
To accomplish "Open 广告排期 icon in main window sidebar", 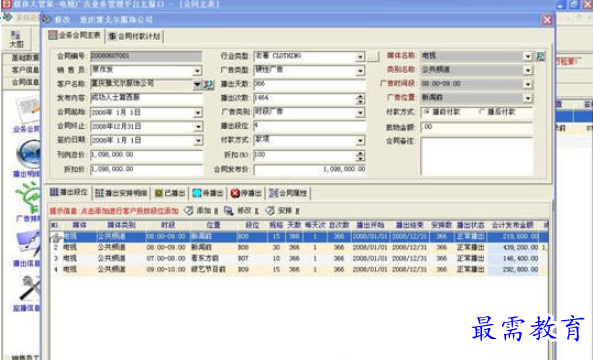I will pyautogui.click(x=28, y=197).
